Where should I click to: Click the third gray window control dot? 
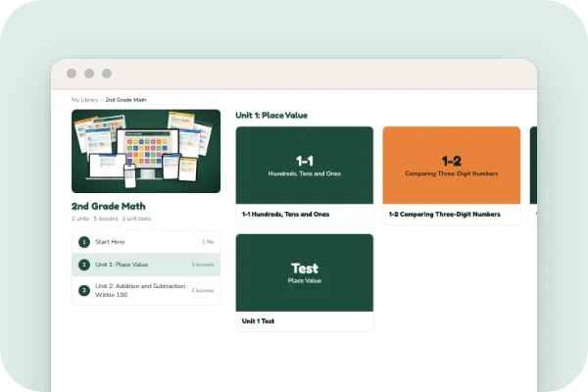pos(107,73)
